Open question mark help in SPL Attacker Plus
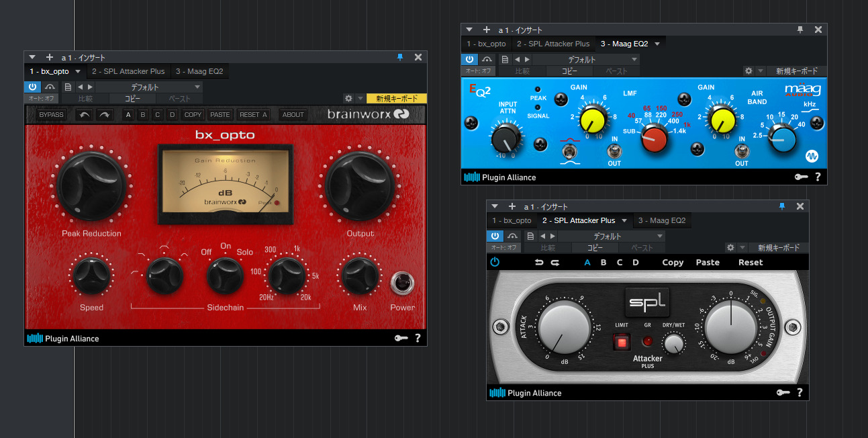868x438 pixels. (800, 392)
